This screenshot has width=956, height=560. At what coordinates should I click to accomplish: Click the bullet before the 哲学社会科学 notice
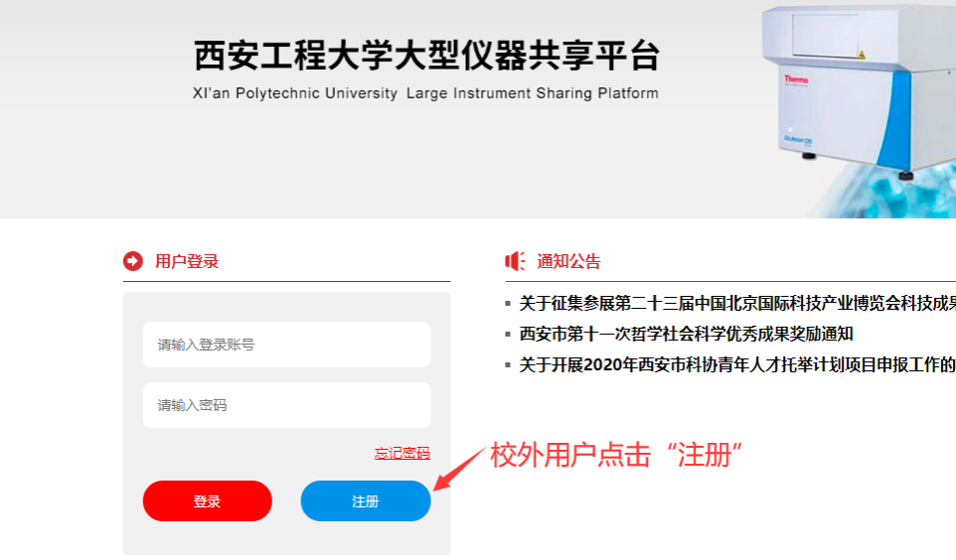point(508,335)
